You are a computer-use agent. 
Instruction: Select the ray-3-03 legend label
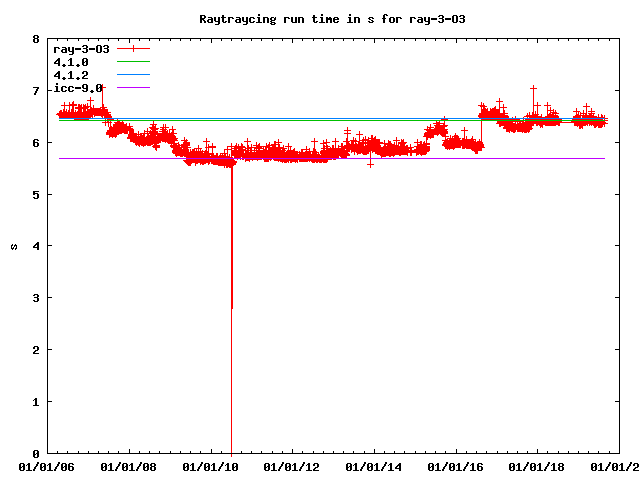[x=81, y=48]
